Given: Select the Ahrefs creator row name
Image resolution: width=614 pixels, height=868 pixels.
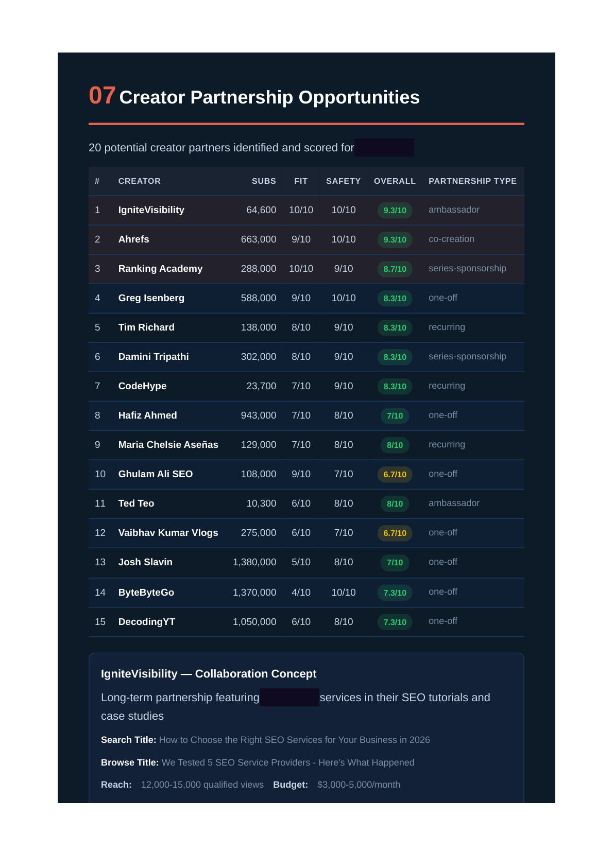Looking at the screenshot, I should (x=133, y=239).
